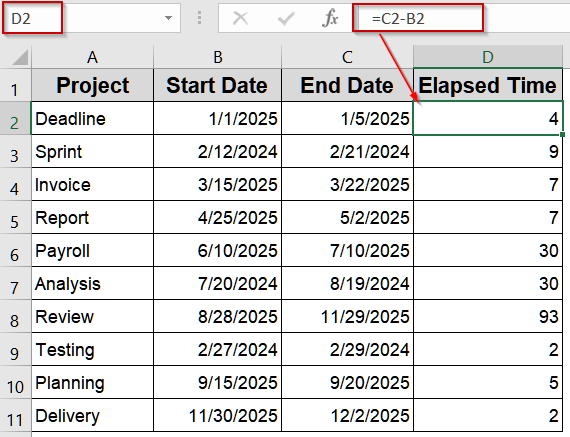Select start date 6/10/2025 cell
The image size is (570, 437).
click(x=217, y=250)
